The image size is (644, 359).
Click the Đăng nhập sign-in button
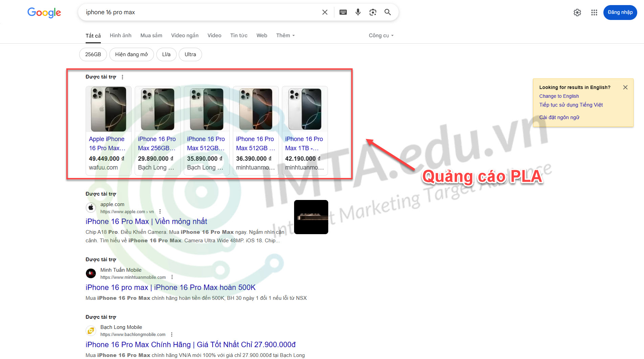tap(620, 13)
